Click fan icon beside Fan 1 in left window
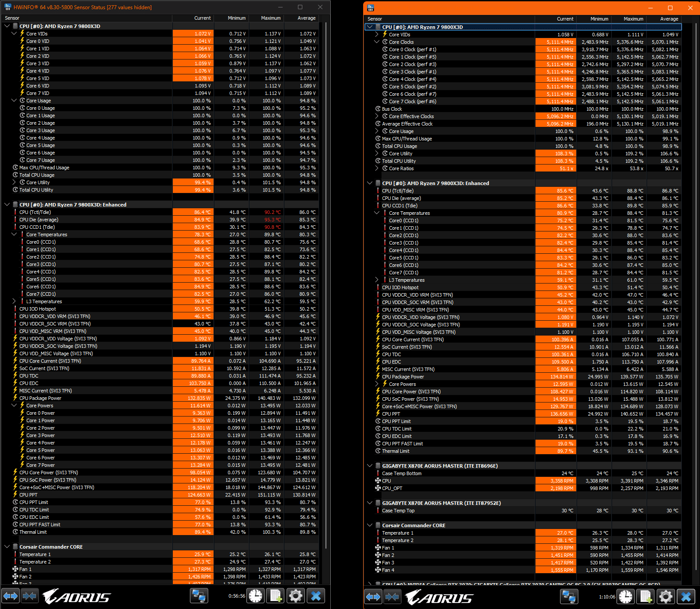Viewport: 700px width, 609px height. [15, 569]
